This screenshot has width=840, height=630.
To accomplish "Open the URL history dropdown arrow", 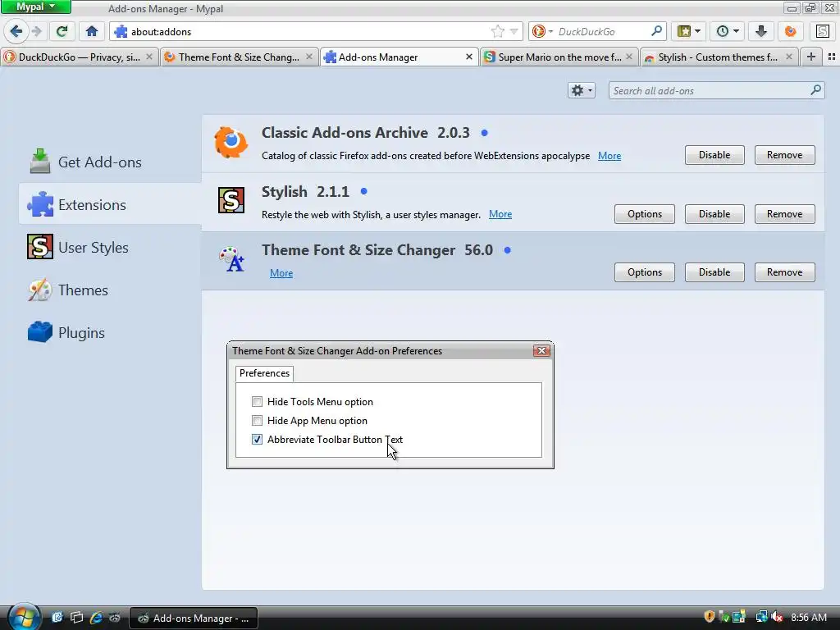I will (514, 32).
